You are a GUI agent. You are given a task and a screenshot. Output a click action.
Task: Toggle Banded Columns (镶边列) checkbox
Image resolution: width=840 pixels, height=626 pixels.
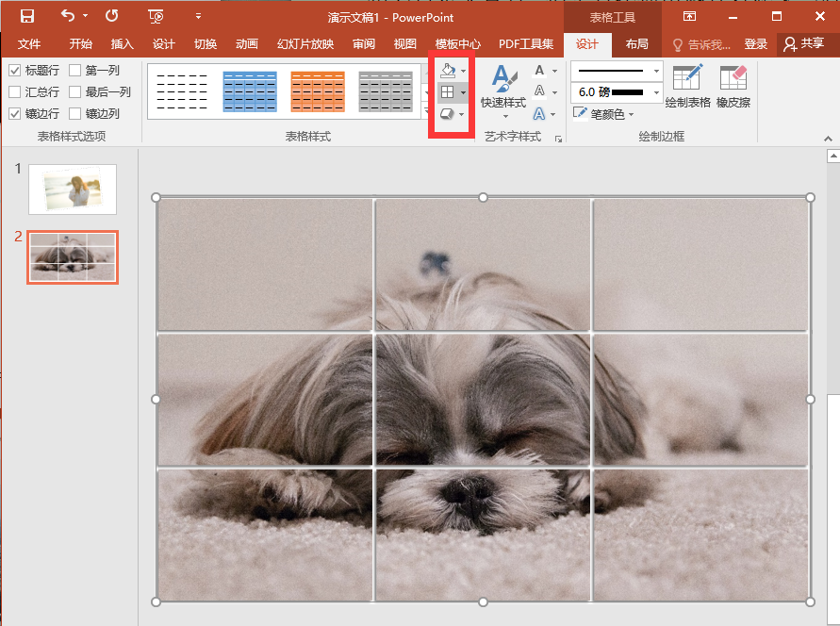pos(75,113)
